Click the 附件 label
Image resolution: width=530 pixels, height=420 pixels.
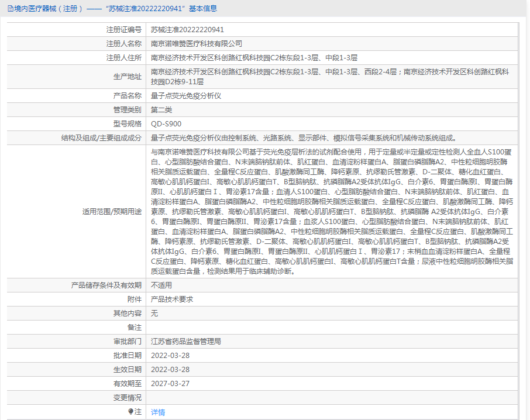(135, 299)
